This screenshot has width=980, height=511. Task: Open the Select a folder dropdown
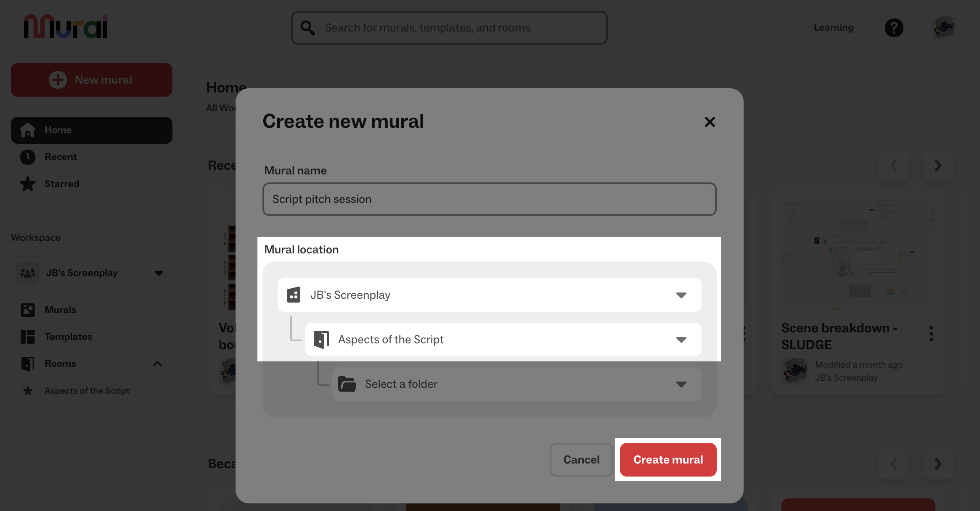(682, 384)
